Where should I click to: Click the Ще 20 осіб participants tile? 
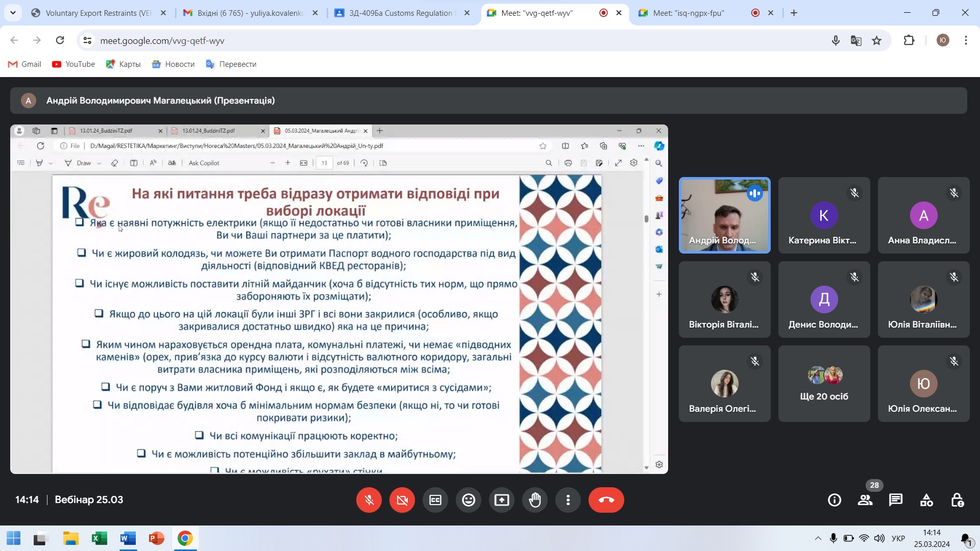(824, 384)
